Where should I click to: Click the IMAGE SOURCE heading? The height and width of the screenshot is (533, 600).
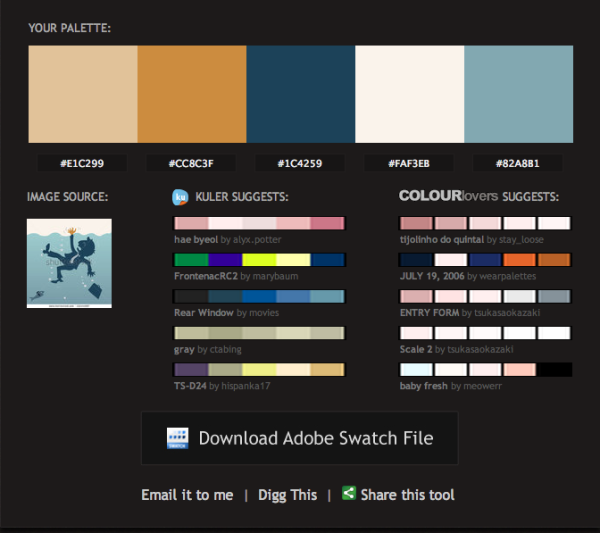click(x=68, y=197)
